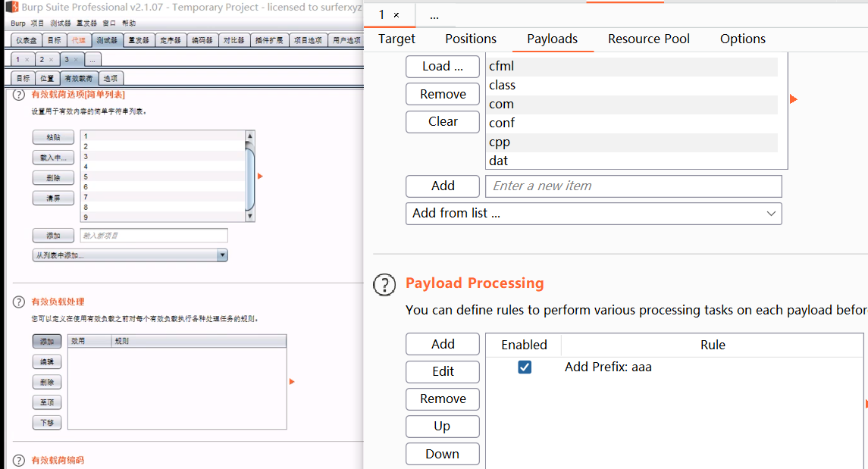Viewport: 868px width, 469px height.
Task: Switch to the 插件扩展 main tab
Action: 269,40
